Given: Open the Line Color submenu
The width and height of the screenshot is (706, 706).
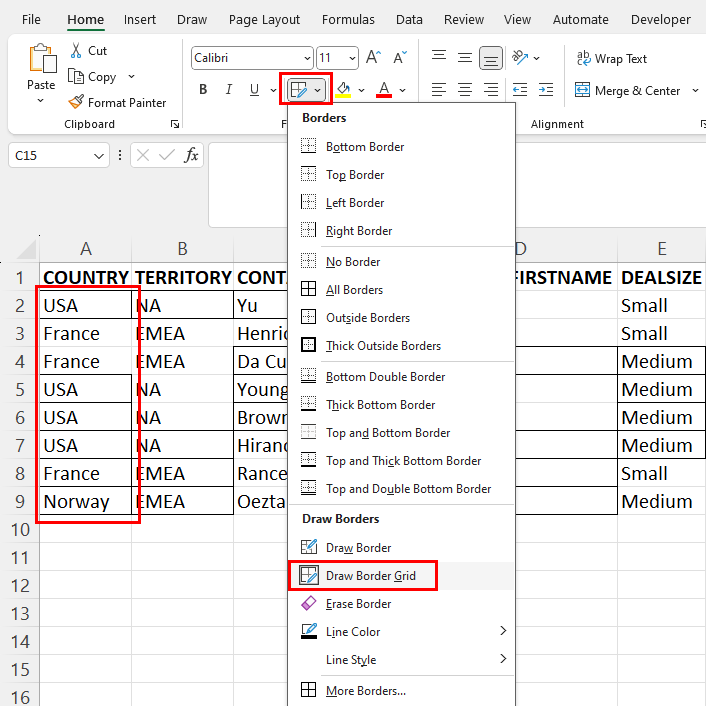Looking at the screenshot, I should (x=401, y=631).
